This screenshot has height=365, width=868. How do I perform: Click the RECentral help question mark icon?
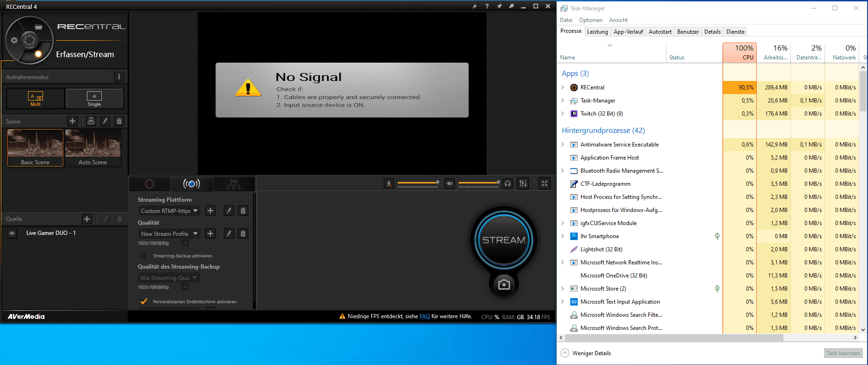tap(487, 6)
